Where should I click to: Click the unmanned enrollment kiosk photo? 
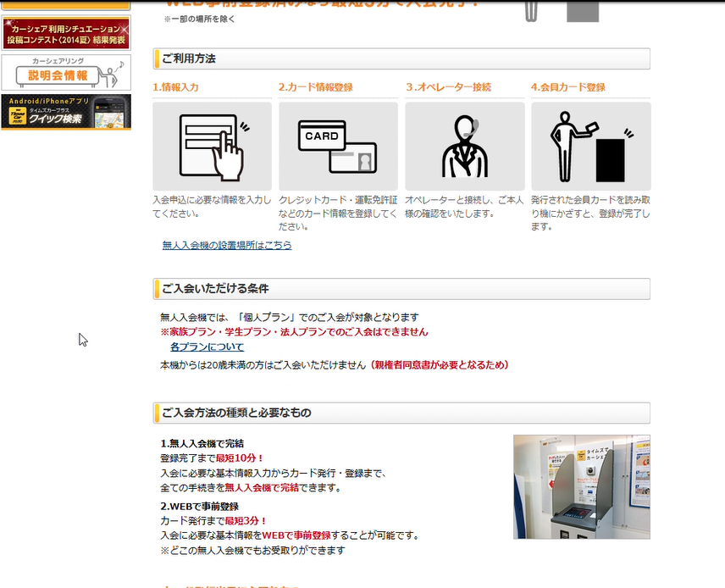click(x=582, y=486)
